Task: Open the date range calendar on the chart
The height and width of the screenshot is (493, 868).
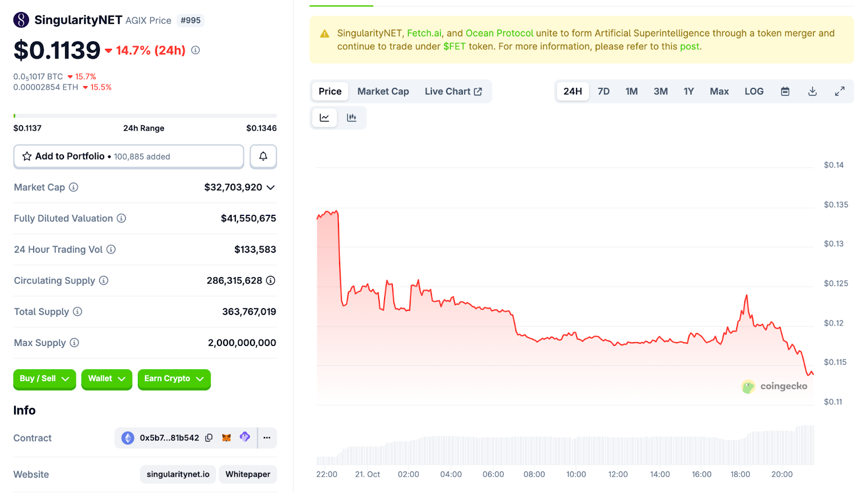Action: (x=784, y=91)
